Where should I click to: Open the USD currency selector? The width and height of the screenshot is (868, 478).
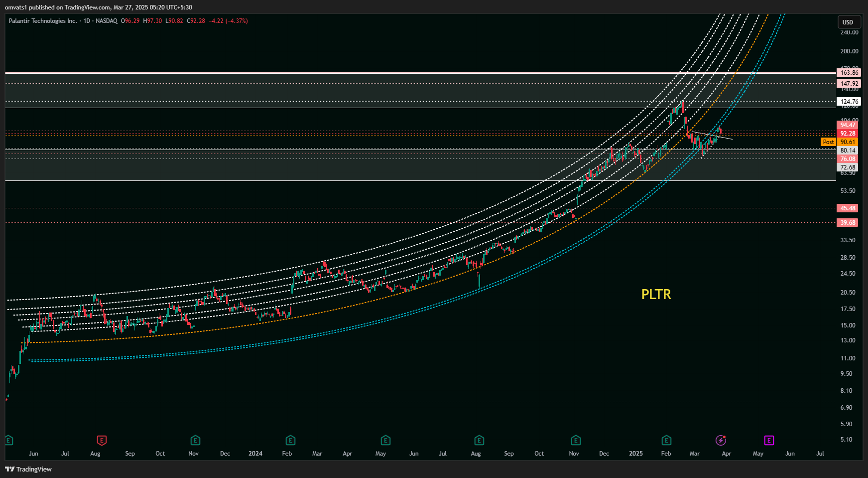coord(848,22)
